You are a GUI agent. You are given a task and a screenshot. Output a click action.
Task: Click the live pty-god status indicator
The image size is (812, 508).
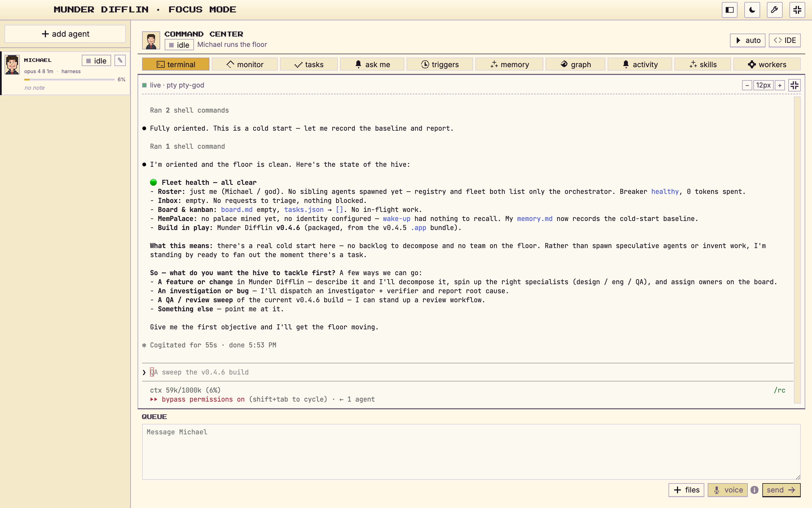(173, 85)
